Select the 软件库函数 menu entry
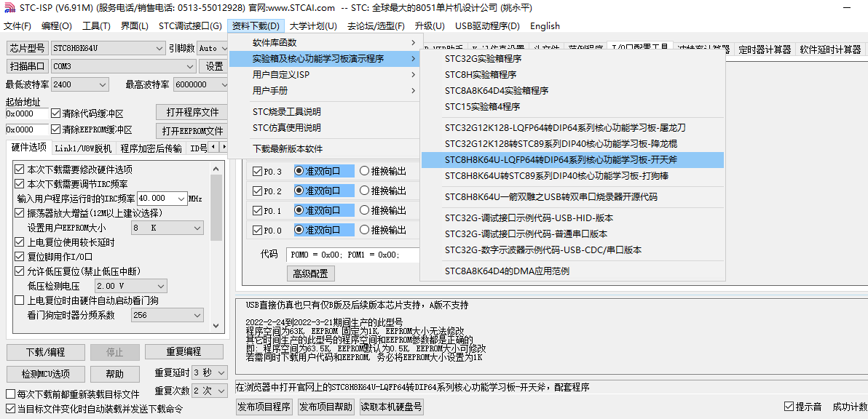 point(325,43)
